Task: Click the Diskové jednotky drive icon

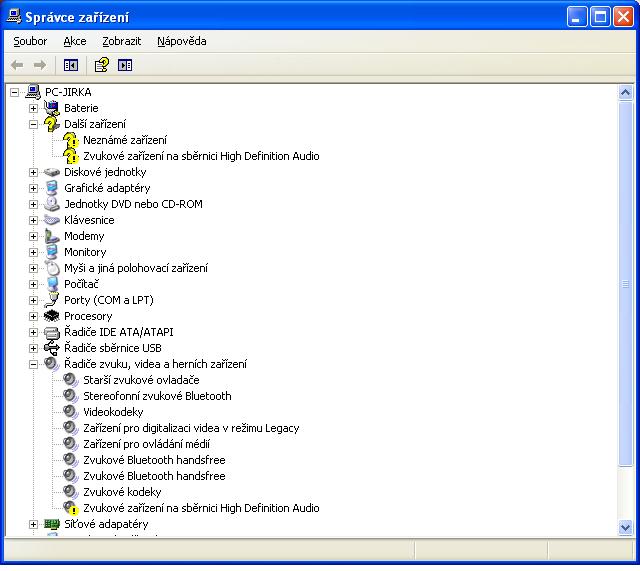Action: click(x=52, y=172)
